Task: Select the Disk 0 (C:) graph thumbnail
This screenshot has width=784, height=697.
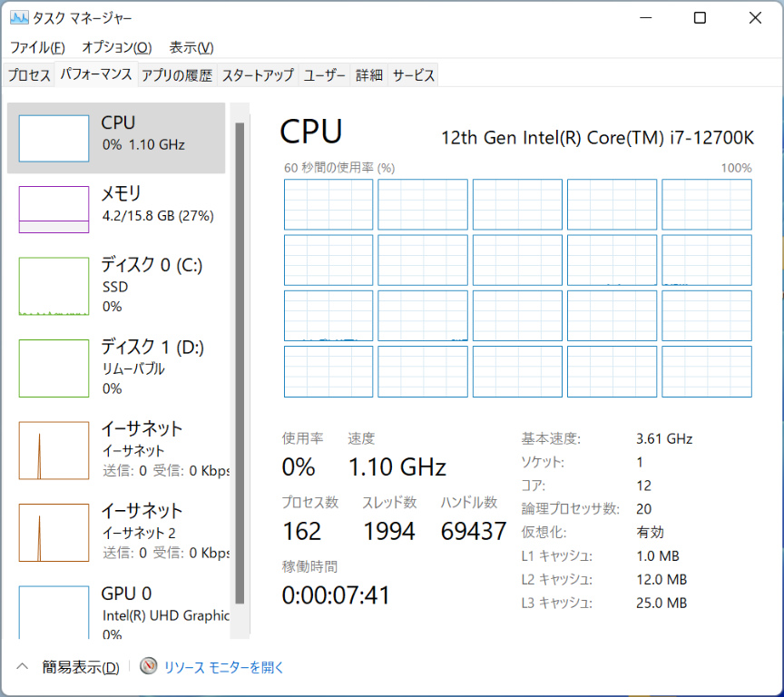Action: [x=54, y=286]
